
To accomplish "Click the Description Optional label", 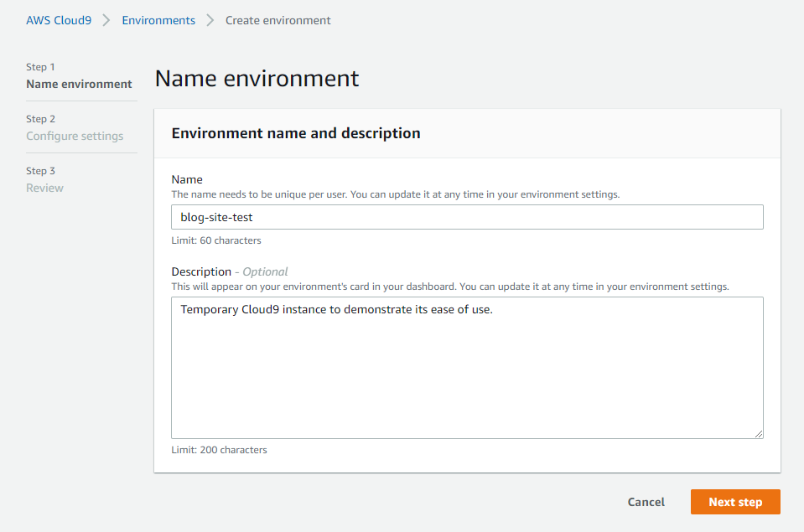I will pyautogui.click(x=229, y=271).
